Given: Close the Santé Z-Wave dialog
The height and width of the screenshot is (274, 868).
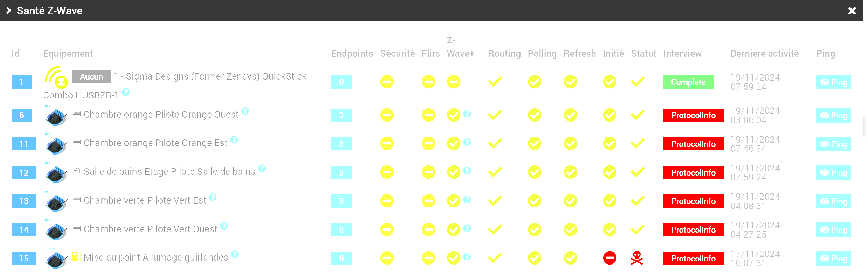Looking at the screenshot, I should [x=852, y=11].
